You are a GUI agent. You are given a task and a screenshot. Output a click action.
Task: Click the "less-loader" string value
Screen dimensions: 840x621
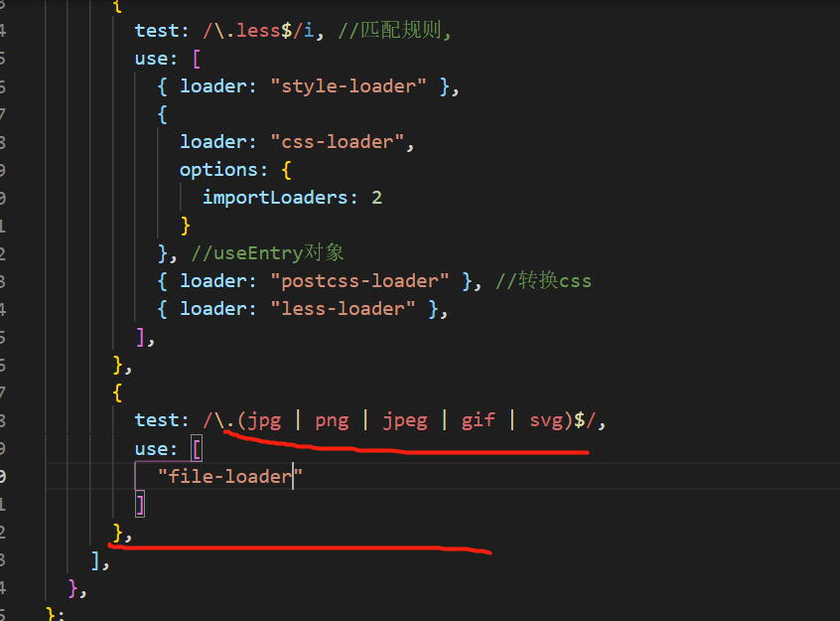[x=343, y=308]
